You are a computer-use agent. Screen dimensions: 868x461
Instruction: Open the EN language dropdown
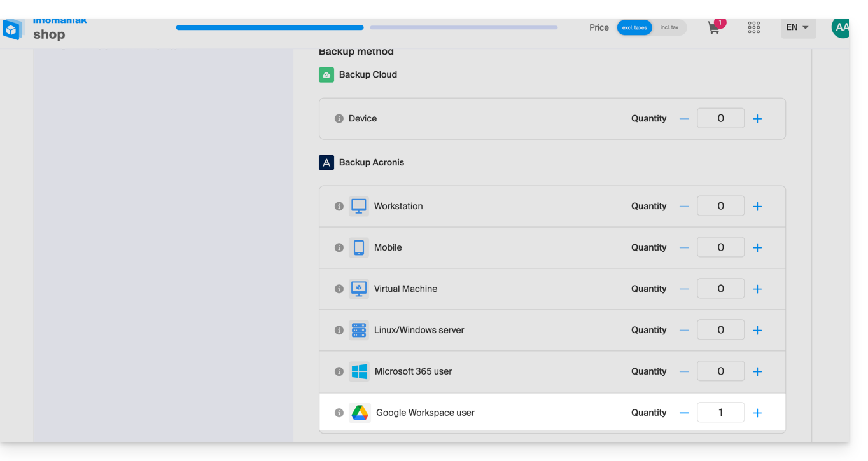(797, 27)
